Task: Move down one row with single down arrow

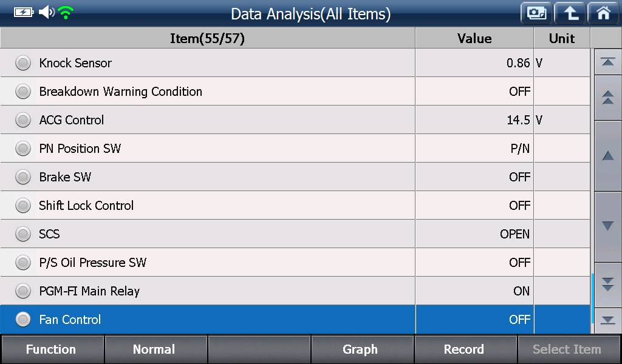Action: pos(607,226)
